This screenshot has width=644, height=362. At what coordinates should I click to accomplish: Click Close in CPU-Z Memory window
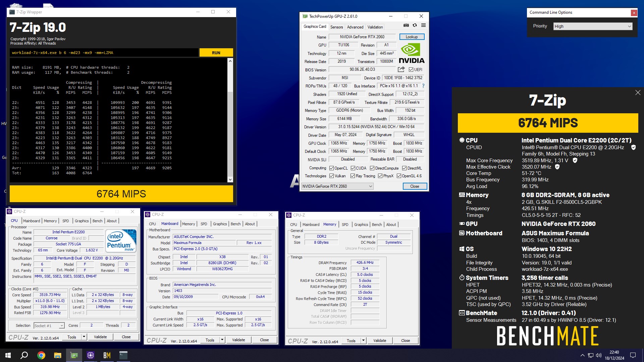point(406,341)
